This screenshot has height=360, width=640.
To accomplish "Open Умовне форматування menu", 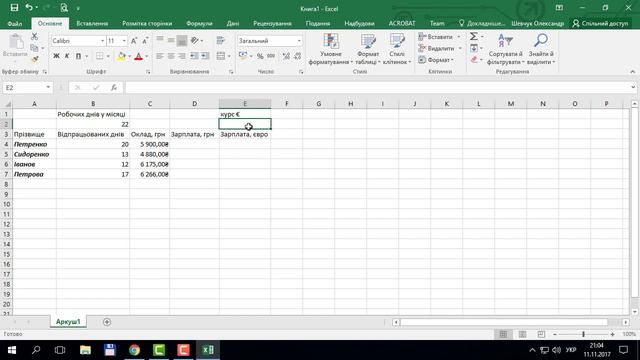I will (x=331, y=49).
